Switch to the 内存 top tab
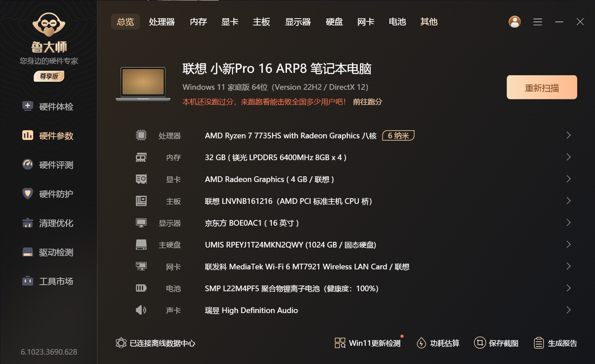This screenshot has height=364, width=595. [x=198, y=22]
